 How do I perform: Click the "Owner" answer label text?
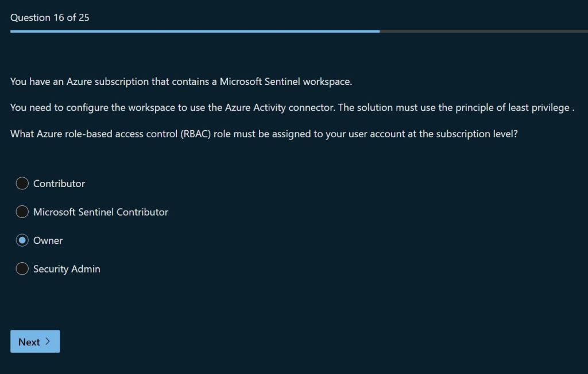(x=48, y=240)
